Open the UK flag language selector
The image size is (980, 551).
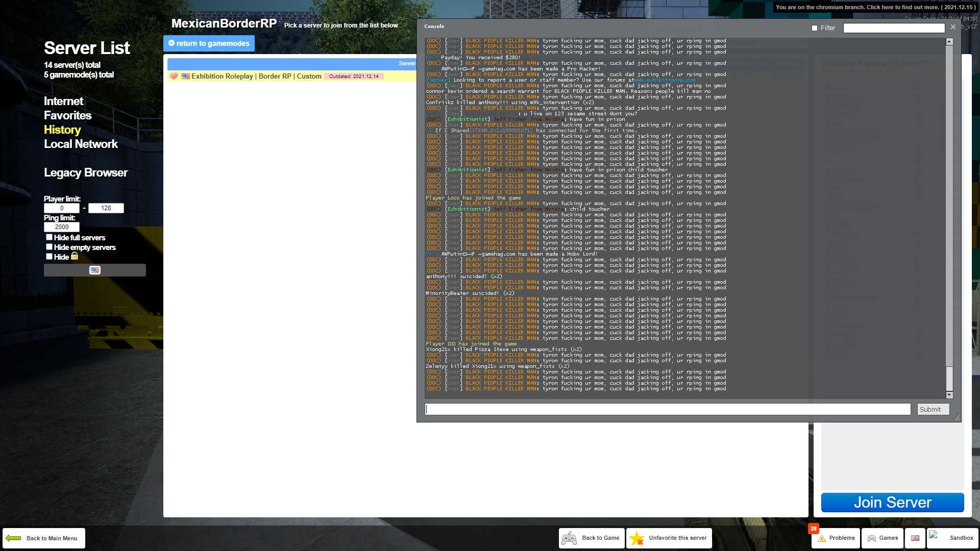pyautogui.click(x=915, y=538)
